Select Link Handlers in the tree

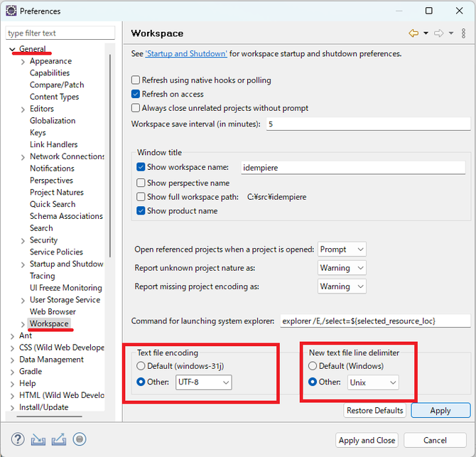[x=53, y=144]
